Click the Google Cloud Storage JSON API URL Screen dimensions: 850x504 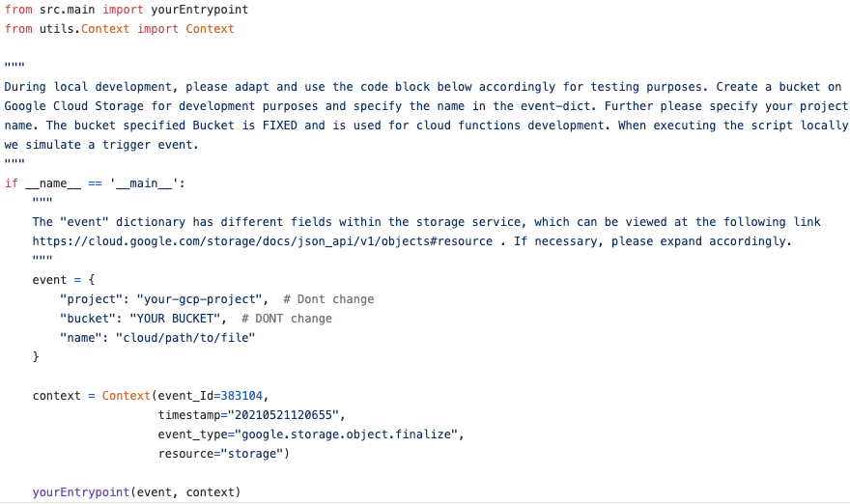(263, 241)
